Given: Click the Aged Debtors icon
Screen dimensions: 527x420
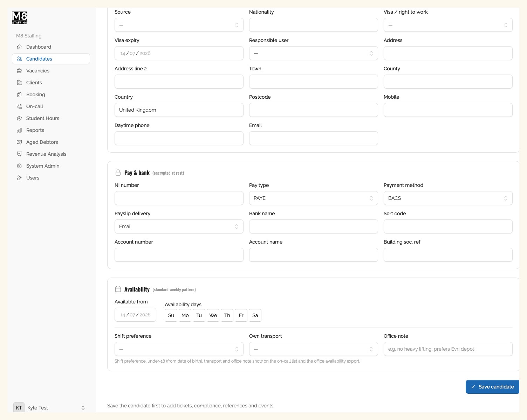Looking at the screenshot, I should (x=19, y=142).
